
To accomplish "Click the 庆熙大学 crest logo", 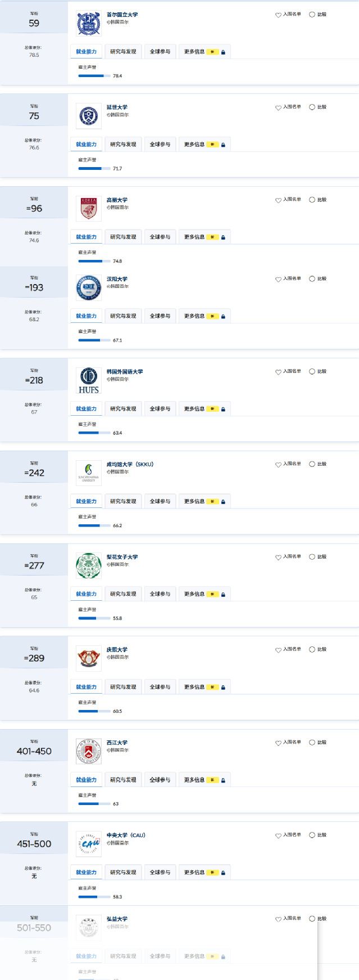I will [88, 658].
